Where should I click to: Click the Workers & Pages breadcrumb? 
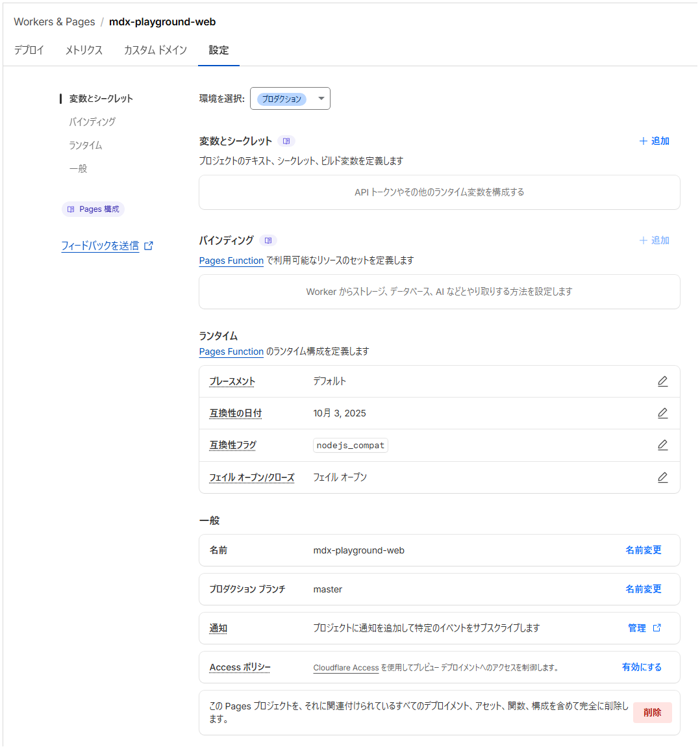(54, 22)
